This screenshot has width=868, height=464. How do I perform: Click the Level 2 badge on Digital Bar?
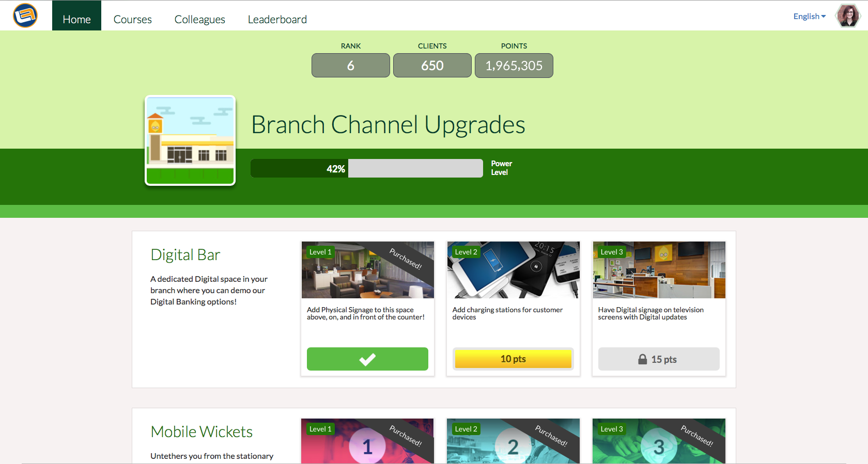(x=466, y=252)
